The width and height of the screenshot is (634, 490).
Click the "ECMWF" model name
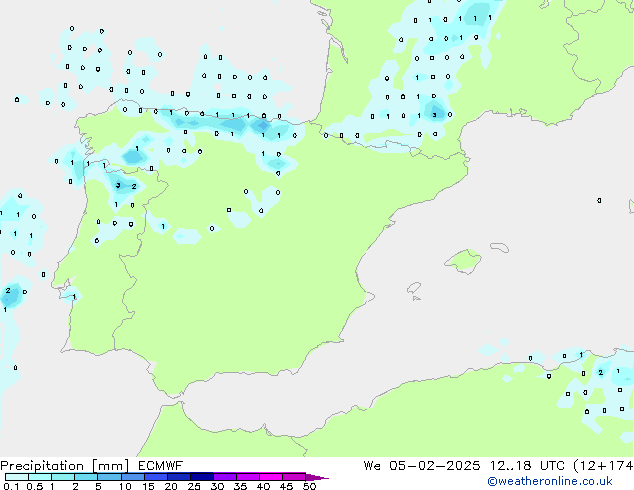[x=161, y=466]
